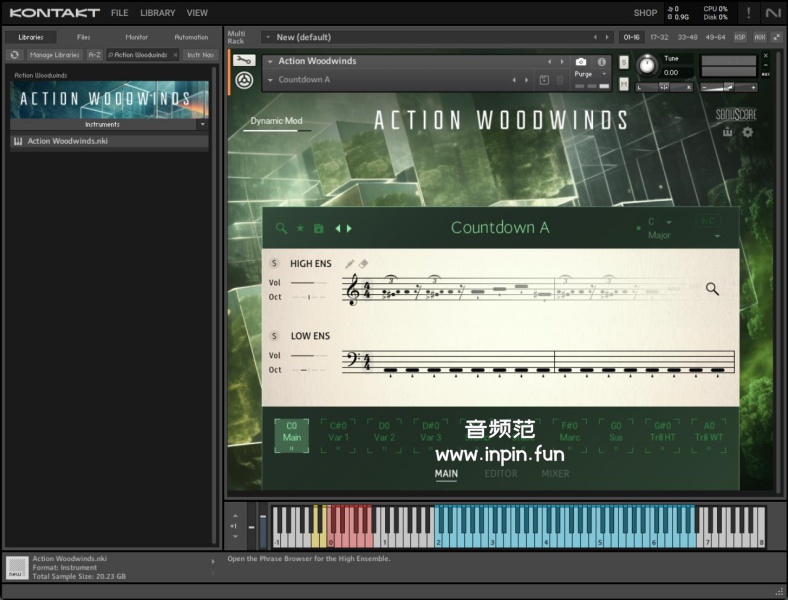
Task: Click the camera snapshot icon
Action: click(x=581, y=62)
